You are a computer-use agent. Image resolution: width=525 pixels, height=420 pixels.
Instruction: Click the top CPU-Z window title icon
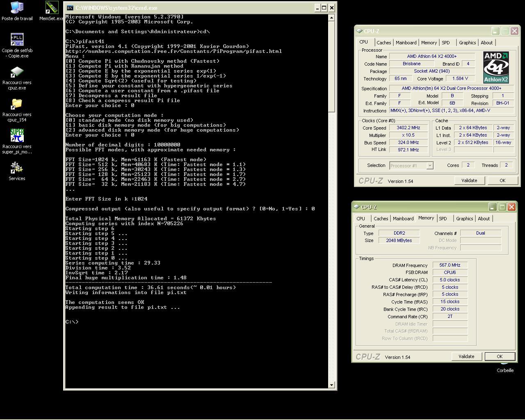click(359, 31)
